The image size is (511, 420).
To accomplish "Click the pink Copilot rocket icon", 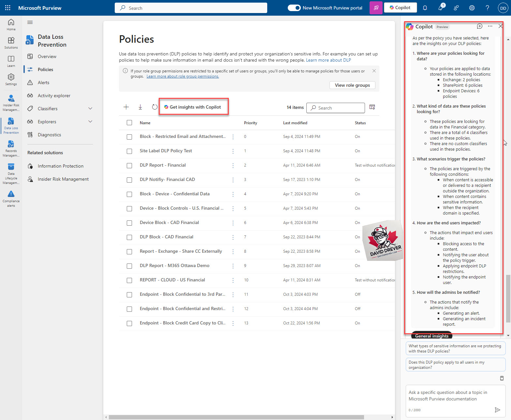I will (376, 8).
